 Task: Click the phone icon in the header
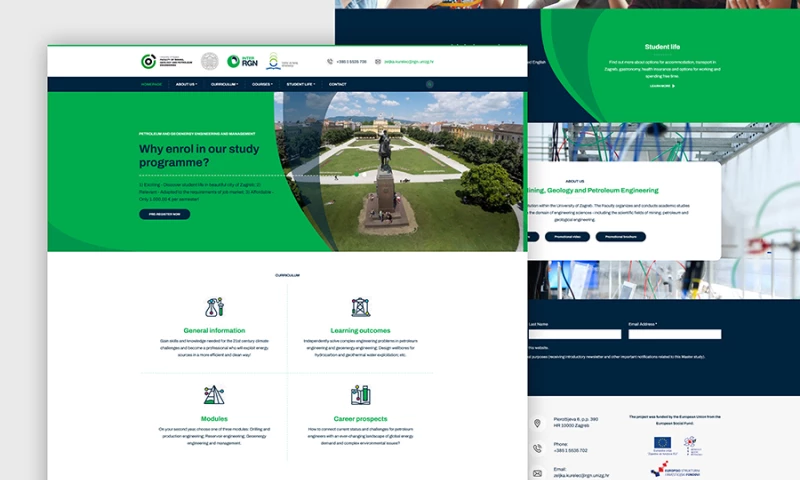pos(330,62)
